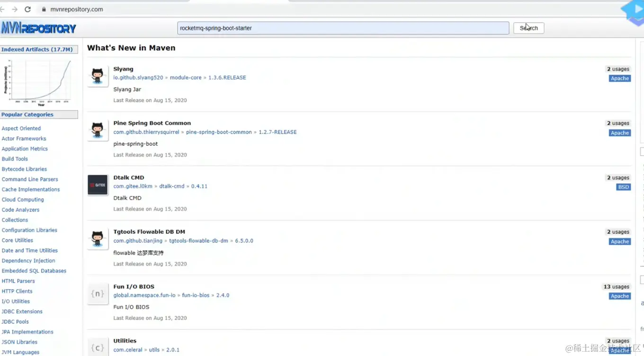Open I/O Utilities category
Screen dimensions: 644x356
16,302
